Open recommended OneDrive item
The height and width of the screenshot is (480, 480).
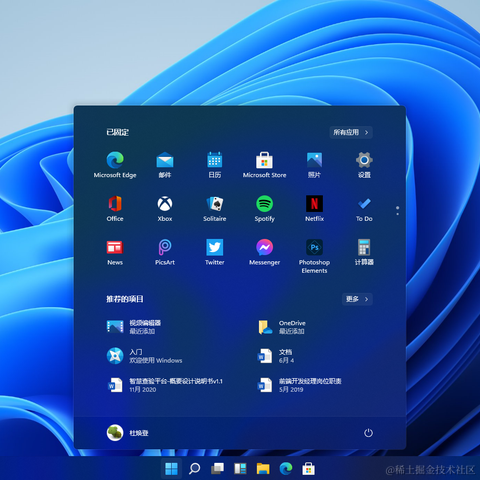click(282, 327)
